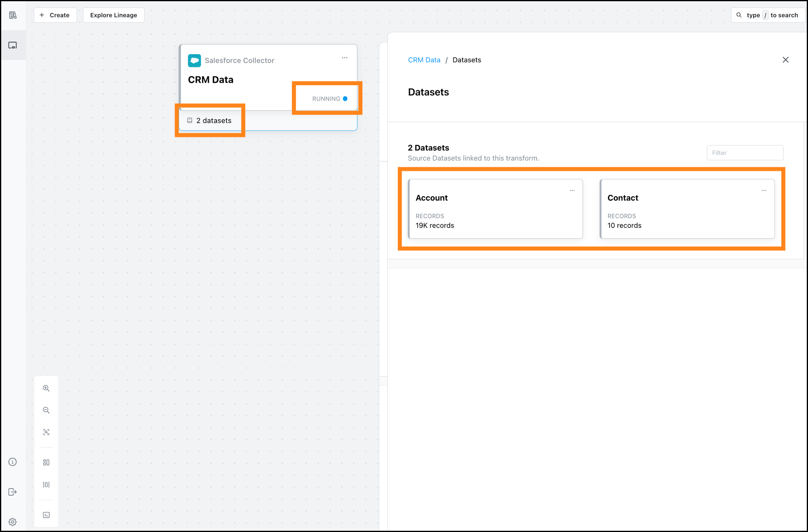Click the zoom out magnifier icon

click(x=46, y=410)
